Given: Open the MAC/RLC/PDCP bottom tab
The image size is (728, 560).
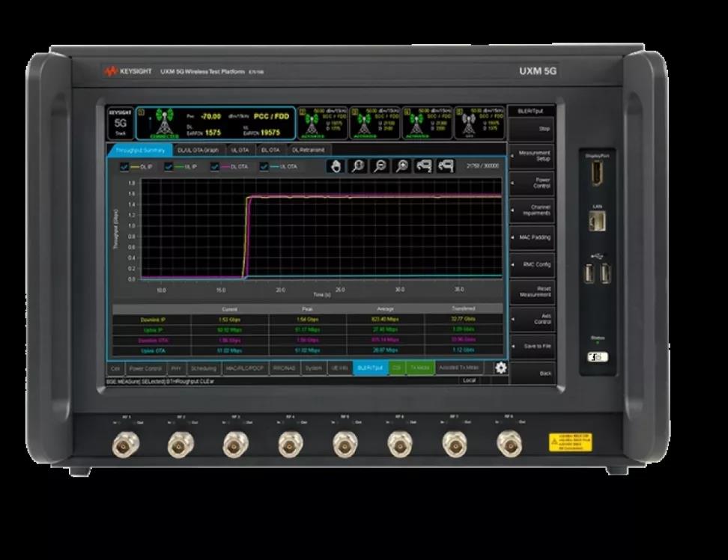Looking at the screenshot, I should point(245,368).
